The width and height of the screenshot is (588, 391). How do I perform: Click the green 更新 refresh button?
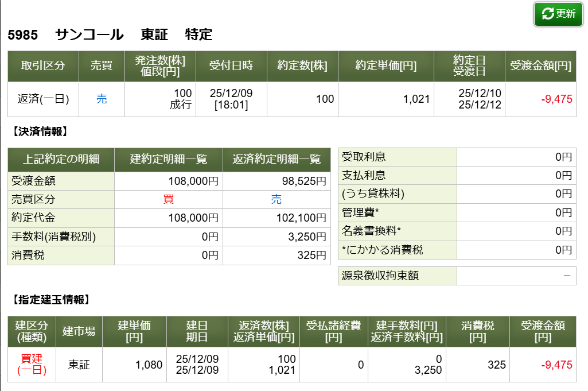point(559,14)
